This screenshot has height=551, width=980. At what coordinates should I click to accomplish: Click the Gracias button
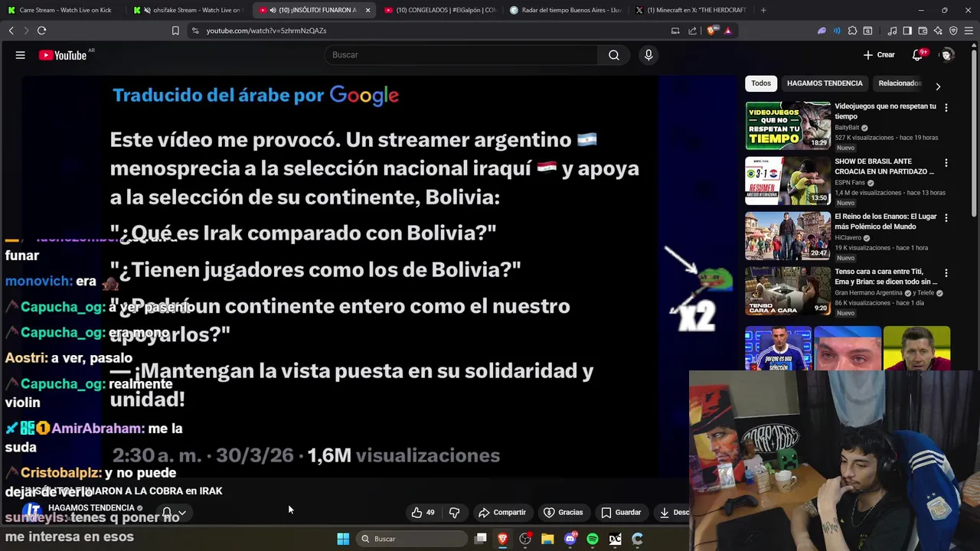[x=563, y=513]
